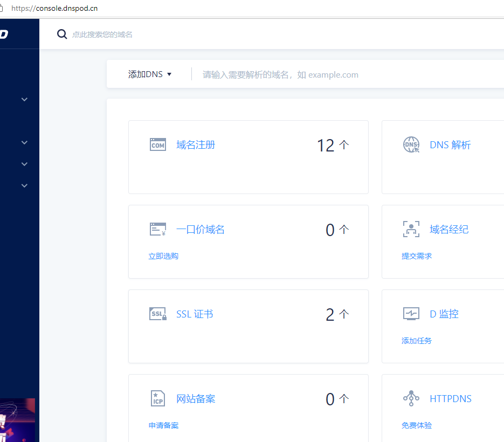Click the D monitor screen icon

(x=411, y=314)
